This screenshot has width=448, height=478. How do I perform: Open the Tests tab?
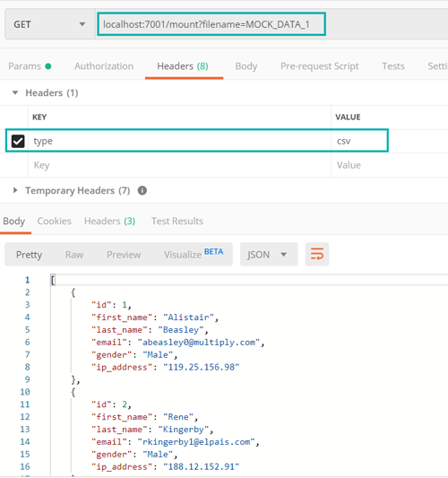pyautogui.click(x=393, y=66)
